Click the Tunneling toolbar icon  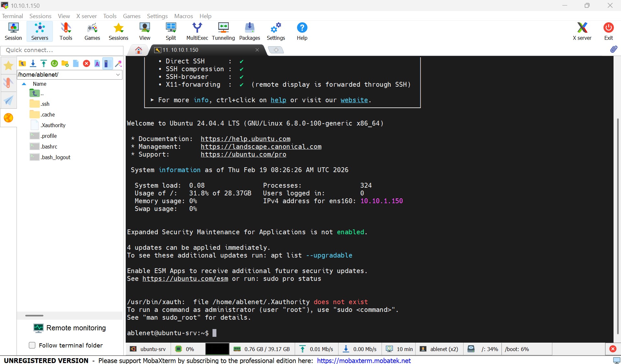point(223,31)
